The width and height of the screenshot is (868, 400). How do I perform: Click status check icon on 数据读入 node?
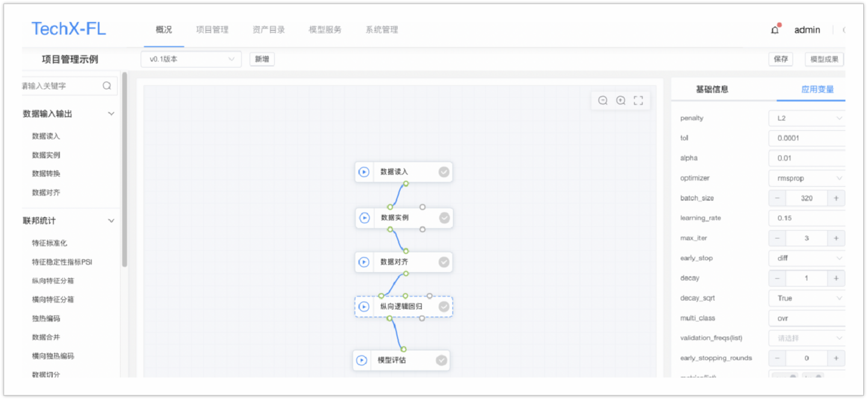click(444, 172)
